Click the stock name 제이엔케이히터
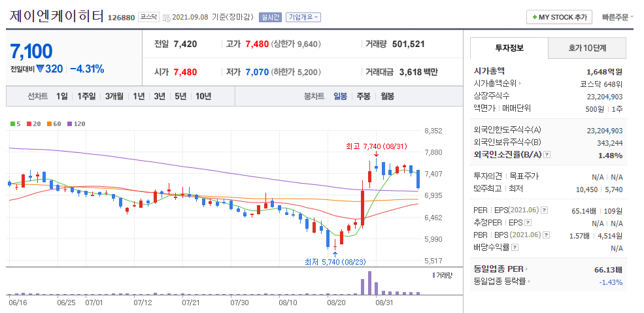Viewport: 644px width, 313px height. (x=56, y=17)
